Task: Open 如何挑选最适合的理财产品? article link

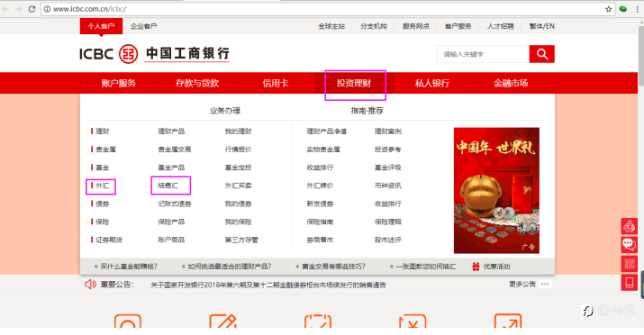Action: [230, 267]
